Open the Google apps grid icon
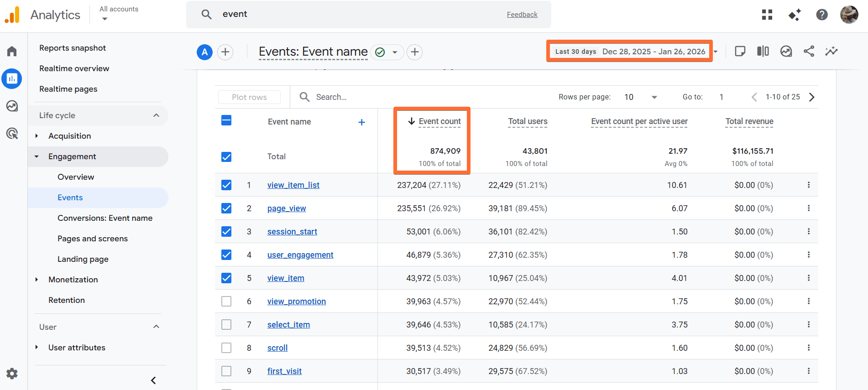This screenshot has width=868, height=390. point(767,15)
